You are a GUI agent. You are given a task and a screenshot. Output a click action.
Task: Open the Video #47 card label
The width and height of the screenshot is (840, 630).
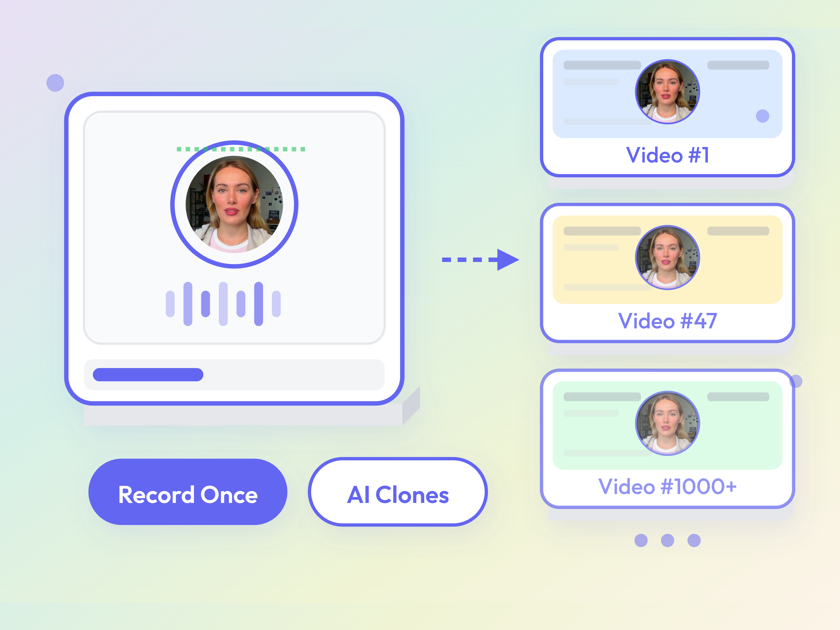point(667,321)
